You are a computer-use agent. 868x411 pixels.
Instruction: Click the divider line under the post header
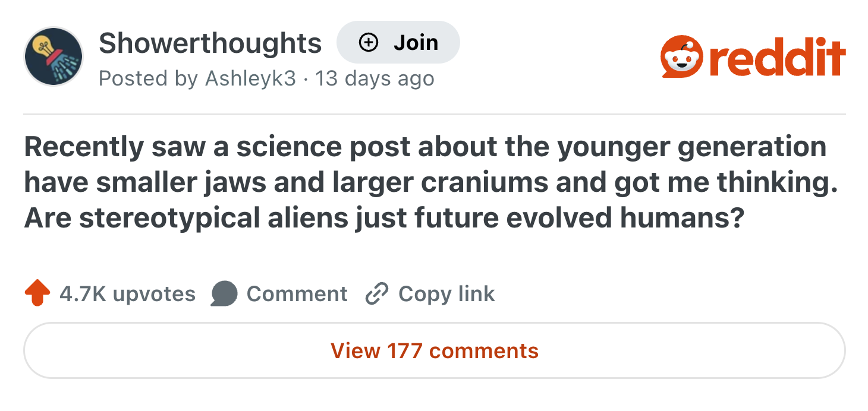coord(434,113)
